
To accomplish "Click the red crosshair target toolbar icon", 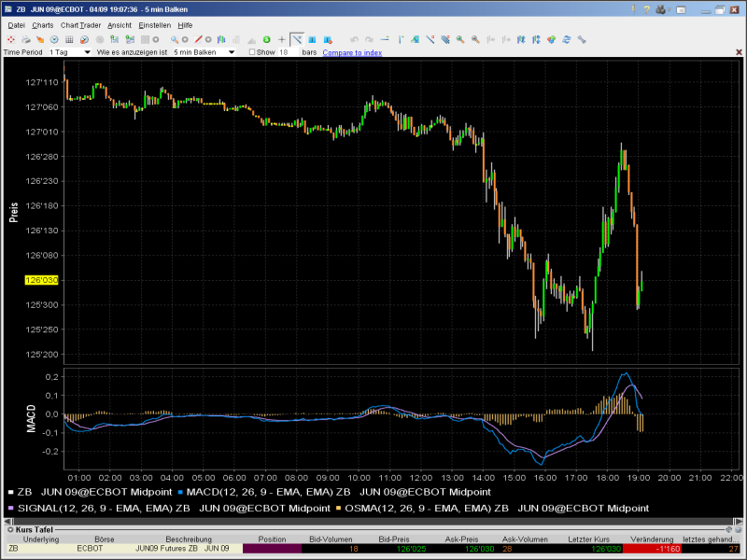I will tap(11, 39).
